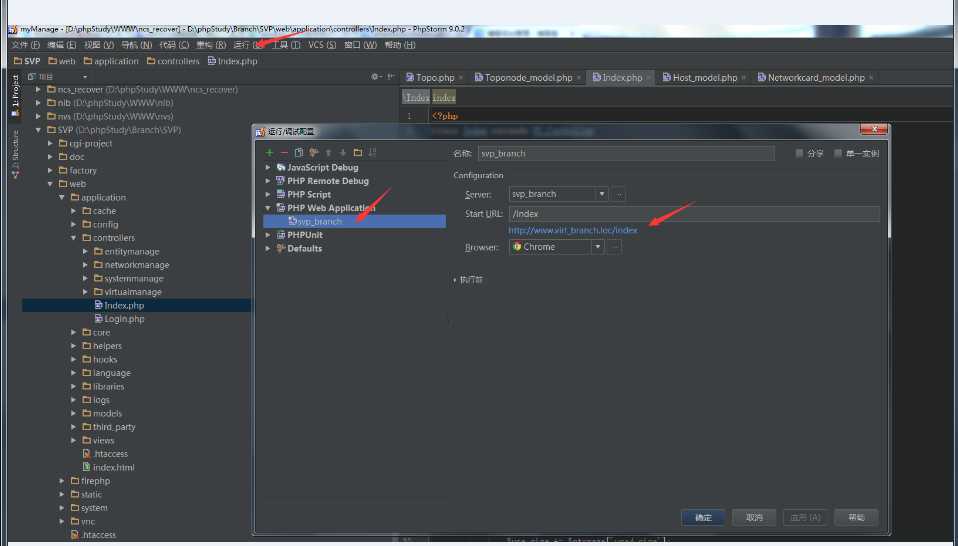Copy the configuration using the toolbar copy icon
Viewport: 958px width, 546px height.
click(x=299, y=153)
